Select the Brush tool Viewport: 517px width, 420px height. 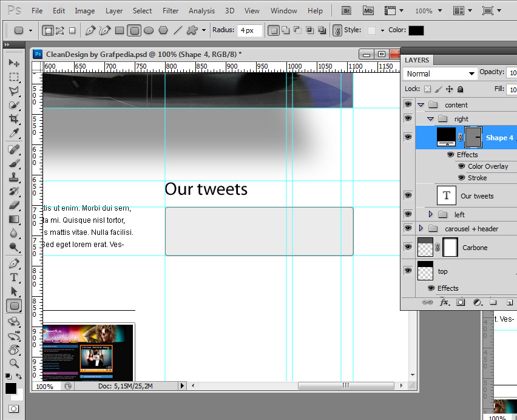14,163
